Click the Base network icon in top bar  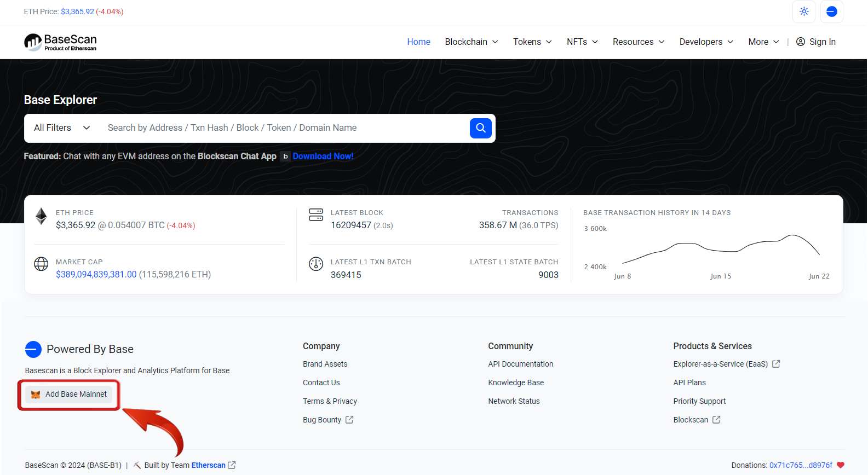coord(831,11)
